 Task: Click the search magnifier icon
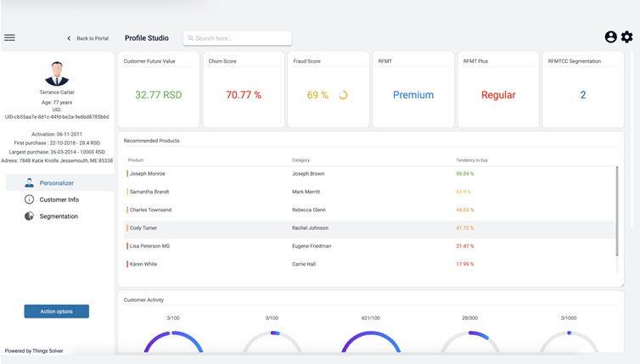191,38
